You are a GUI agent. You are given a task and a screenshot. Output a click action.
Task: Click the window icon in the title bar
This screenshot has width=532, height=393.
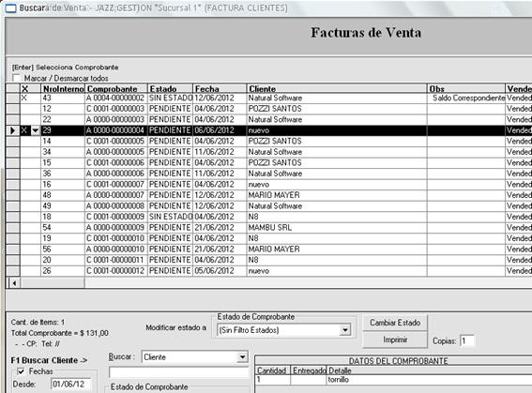[10, 8]
